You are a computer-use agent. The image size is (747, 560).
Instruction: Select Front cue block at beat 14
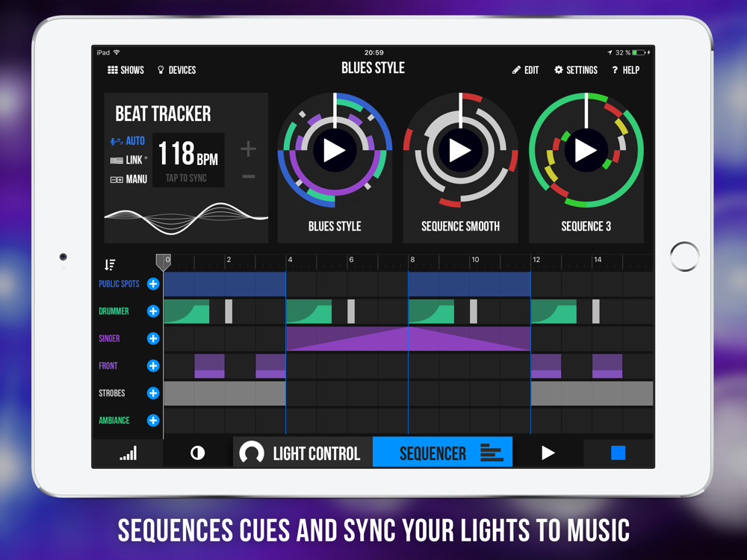pyautogui.click(x=607, y=366)
